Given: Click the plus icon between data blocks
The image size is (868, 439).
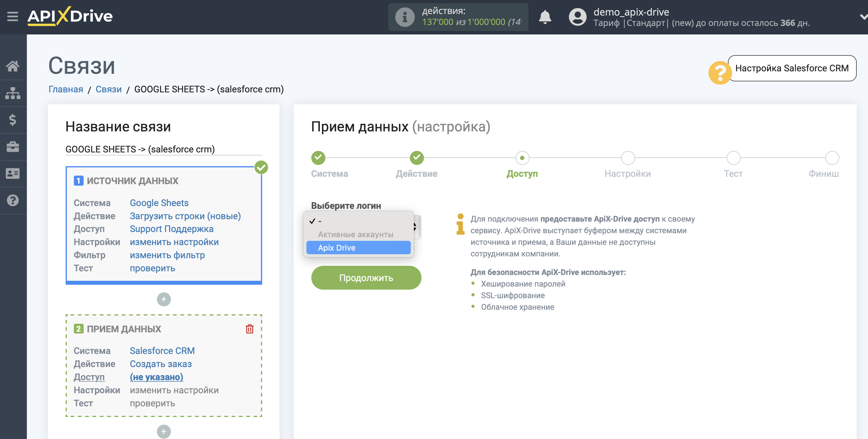Looking at the screenshot, I should click(x=164, y=300).
